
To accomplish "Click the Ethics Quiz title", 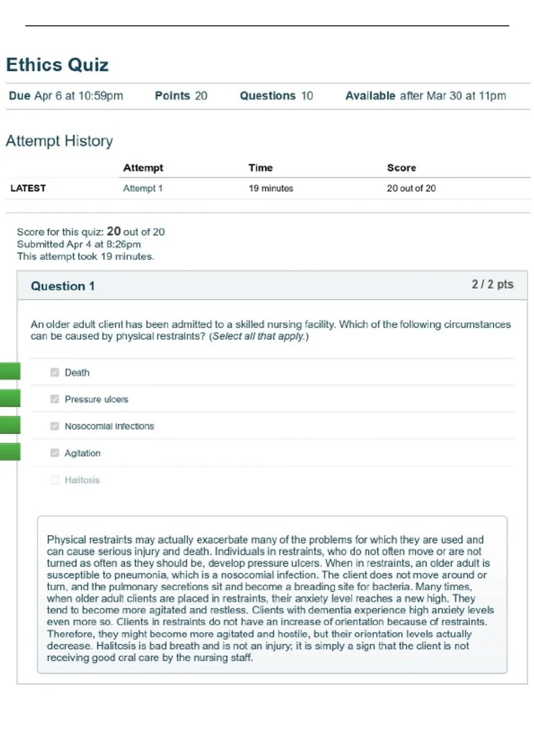I will [57, 65].
